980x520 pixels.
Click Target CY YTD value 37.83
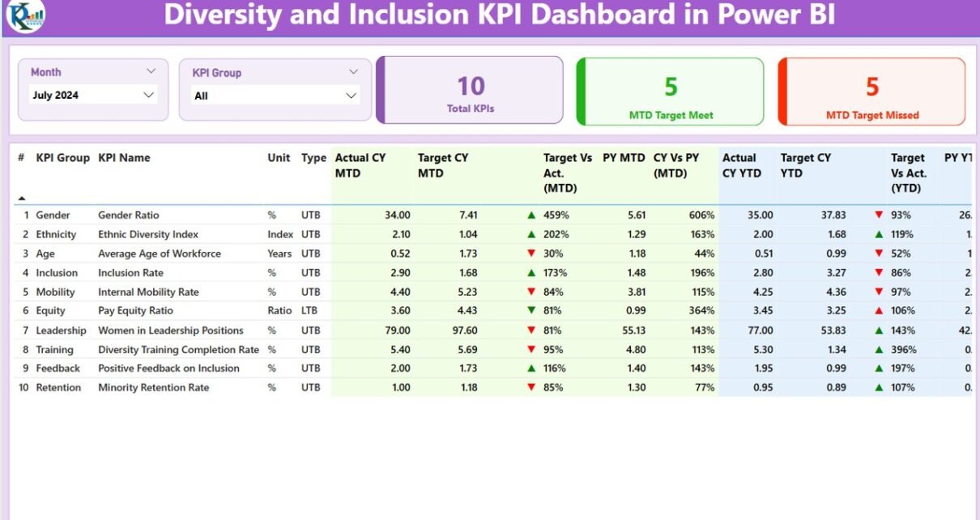coord(833,215)
